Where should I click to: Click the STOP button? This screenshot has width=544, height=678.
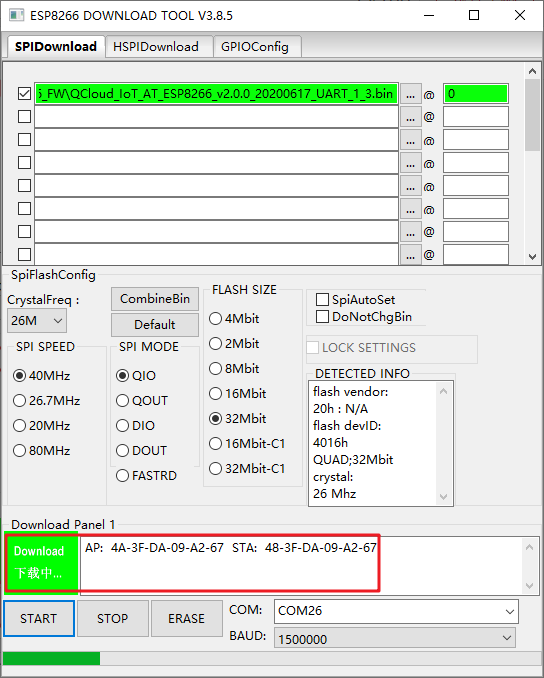tap(113, 618)
